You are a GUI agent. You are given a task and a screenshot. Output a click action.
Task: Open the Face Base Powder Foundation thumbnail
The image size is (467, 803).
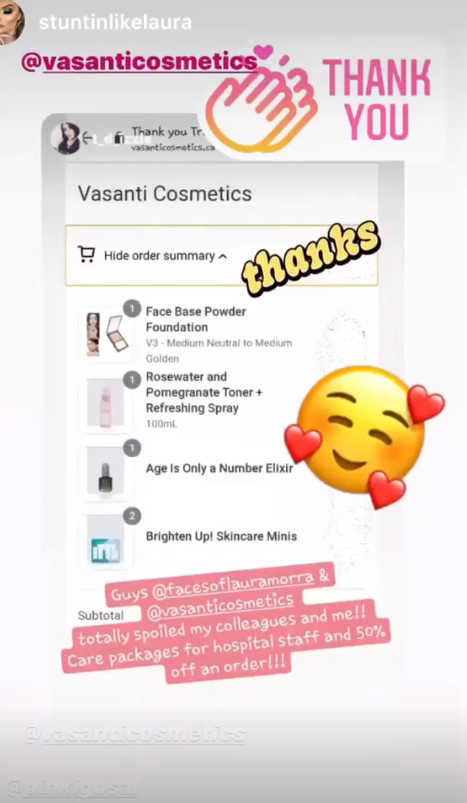[107, 334]
